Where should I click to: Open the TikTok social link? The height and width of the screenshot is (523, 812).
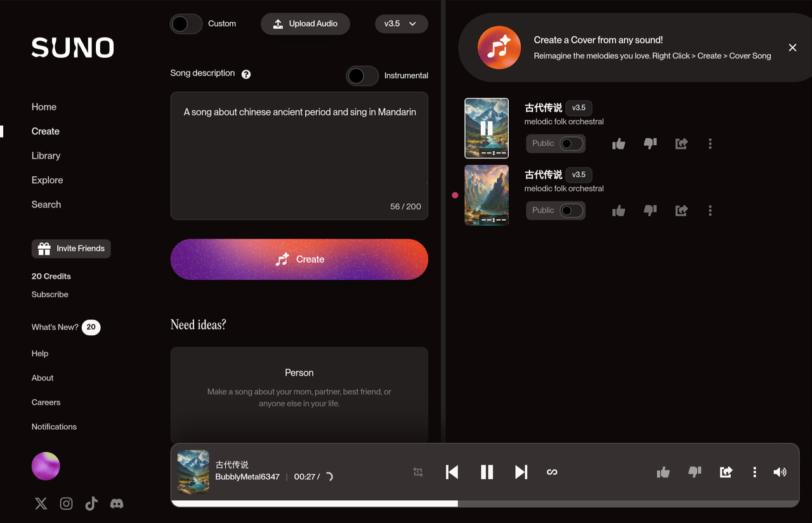91,503
